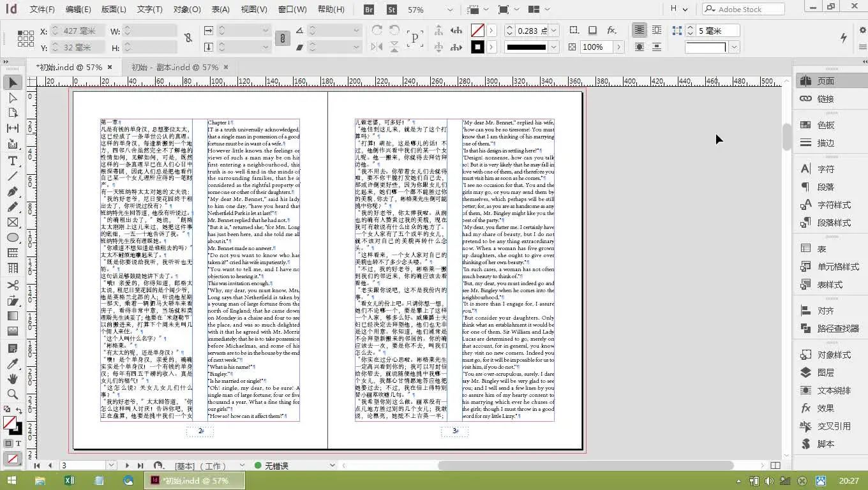Select the Gradient Swatch tool
868x490 pixels.
pos(13,316)
